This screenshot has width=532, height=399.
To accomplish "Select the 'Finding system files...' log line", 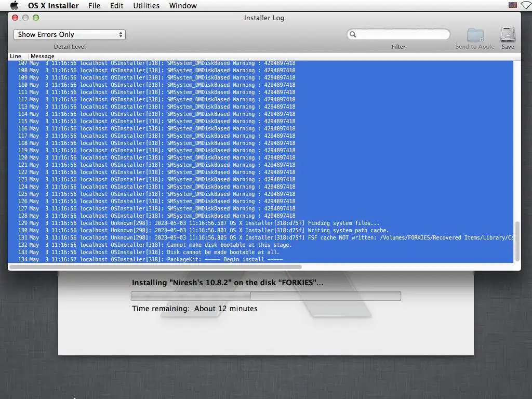I will (x=261, y=223).
